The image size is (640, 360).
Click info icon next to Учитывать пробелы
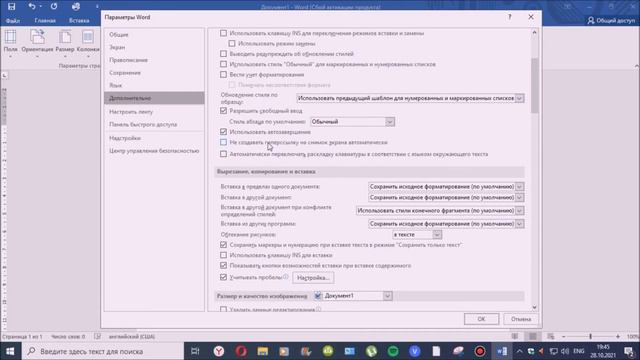click(x=286, y=277)
